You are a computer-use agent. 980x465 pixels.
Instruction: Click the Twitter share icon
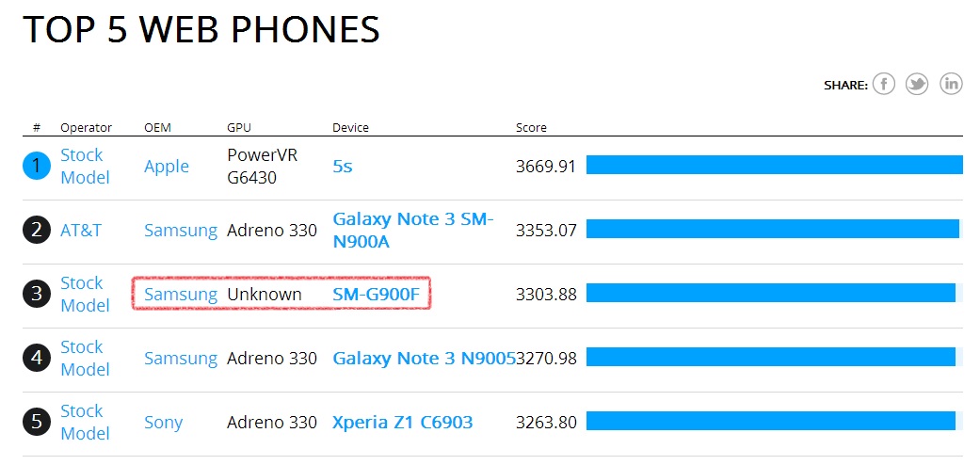click(917, 84)
